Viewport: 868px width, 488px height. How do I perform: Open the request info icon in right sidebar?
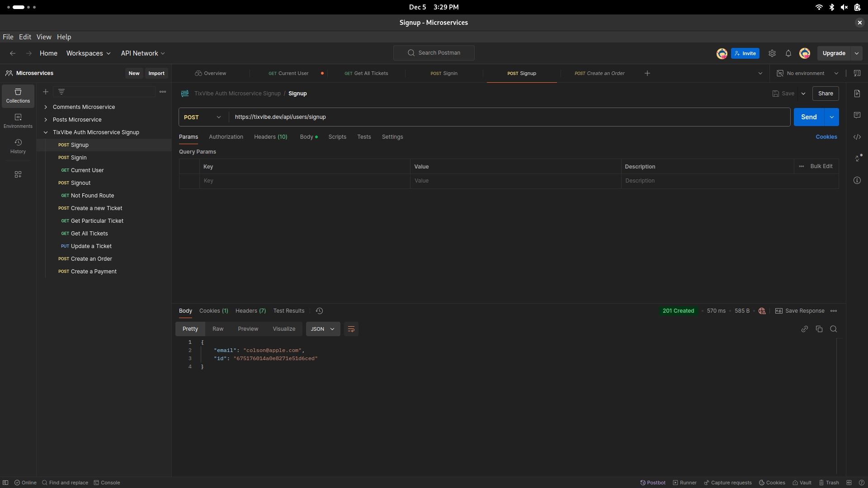coord(857,180)
